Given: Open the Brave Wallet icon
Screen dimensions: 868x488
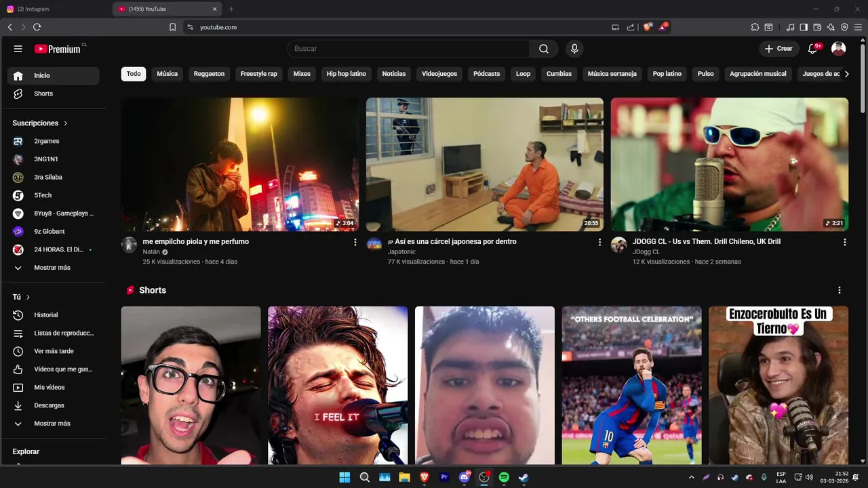Looking at the screenshot, I should coord(817,27).
